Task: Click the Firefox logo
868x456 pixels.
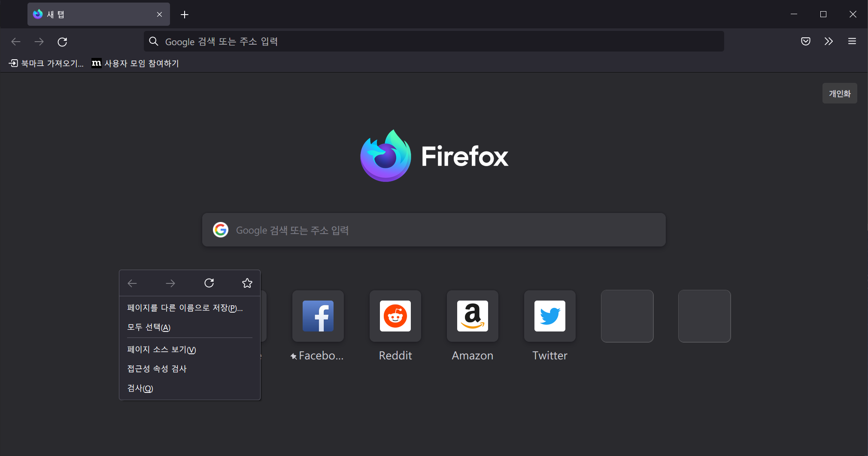Action: click(x=434, y=155)
